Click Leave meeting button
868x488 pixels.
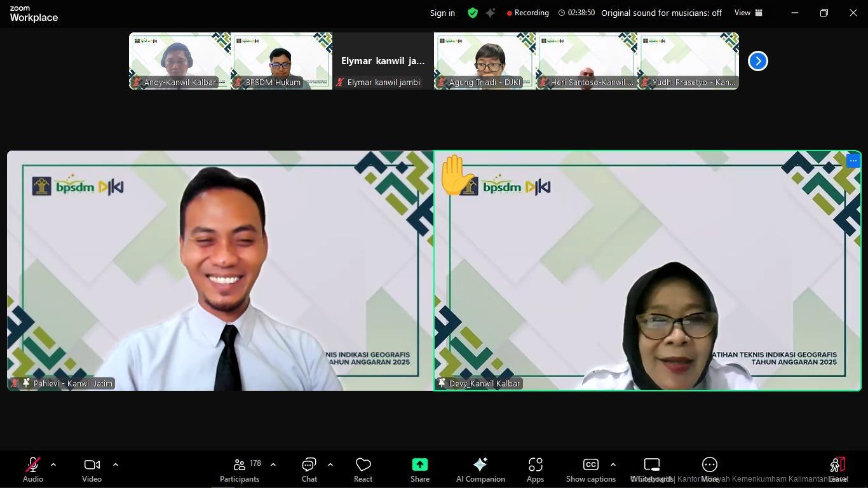tap(837, 470)
